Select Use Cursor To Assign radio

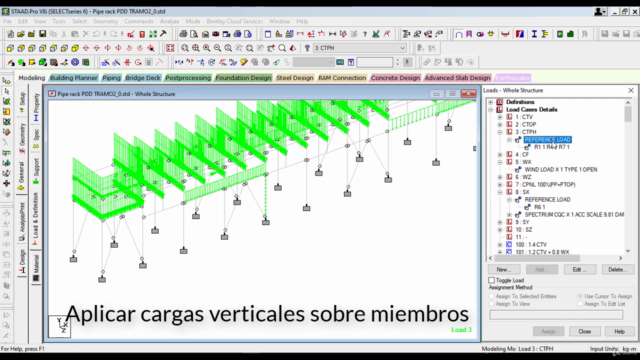580,296
